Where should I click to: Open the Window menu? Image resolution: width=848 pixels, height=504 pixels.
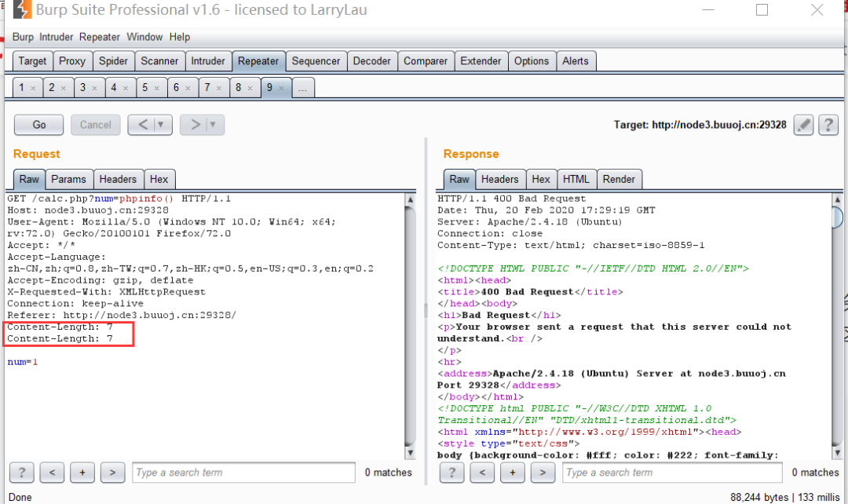(x=144, y=37)
